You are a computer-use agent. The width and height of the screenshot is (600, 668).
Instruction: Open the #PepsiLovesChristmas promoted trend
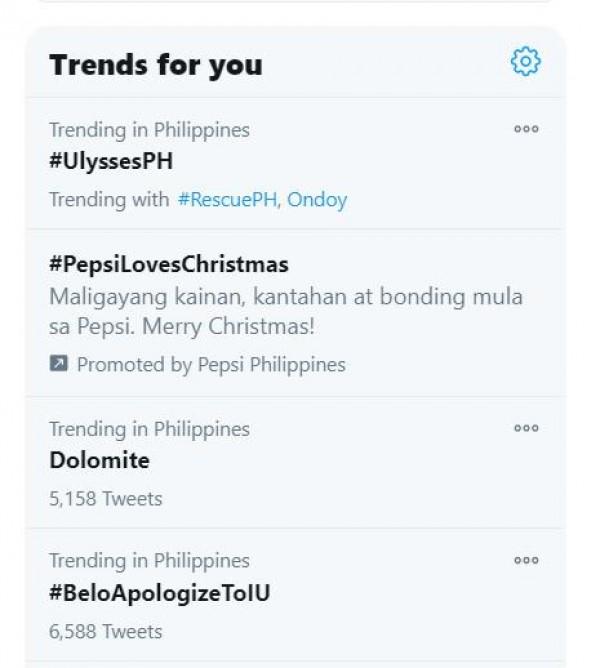168,264
